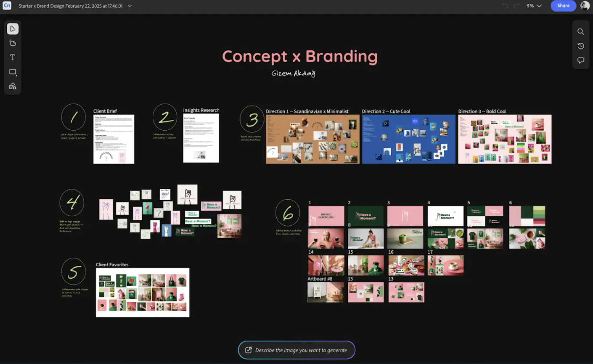The height and width of the screenshot is (364, 593).
Task: Click the Describe the image prompt field
Action: [x=300, y=350]
